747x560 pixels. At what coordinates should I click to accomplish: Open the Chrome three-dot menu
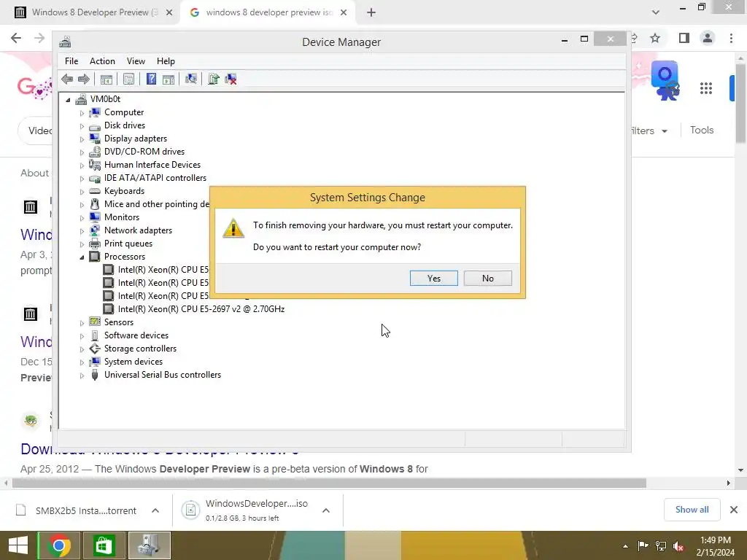point(731,38)
